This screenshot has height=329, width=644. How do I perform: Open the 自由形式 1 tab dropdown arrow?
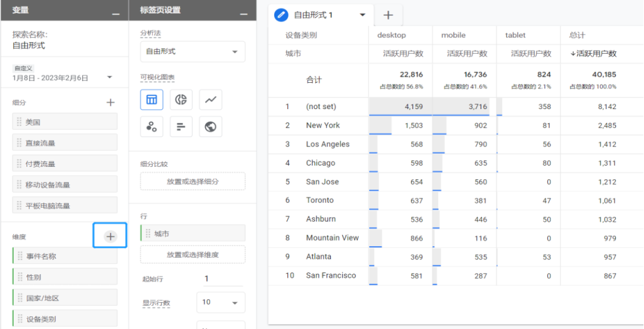(x=363, y=15)
